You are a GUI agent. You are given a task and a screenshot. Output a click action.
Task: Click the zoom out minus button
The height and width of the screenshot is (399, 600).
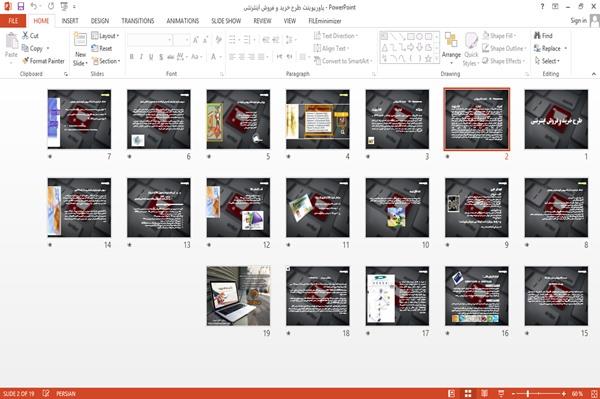coord(514,393)
